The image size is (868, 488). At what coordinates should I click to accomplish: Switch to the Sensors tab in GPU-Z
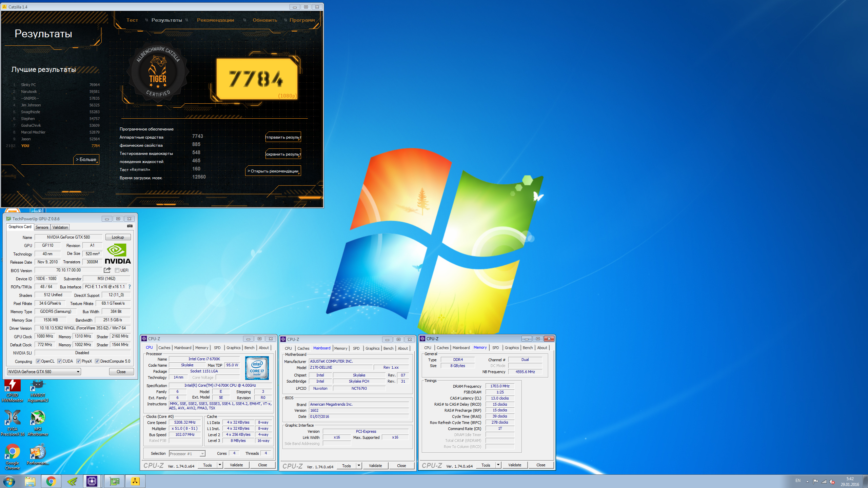[x=42, y=227]
